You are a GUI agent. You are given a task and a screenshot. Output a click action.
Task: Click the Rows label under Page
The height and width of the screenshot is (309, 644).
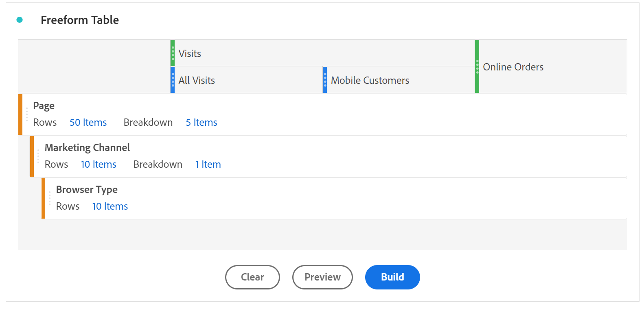(45, 123)
